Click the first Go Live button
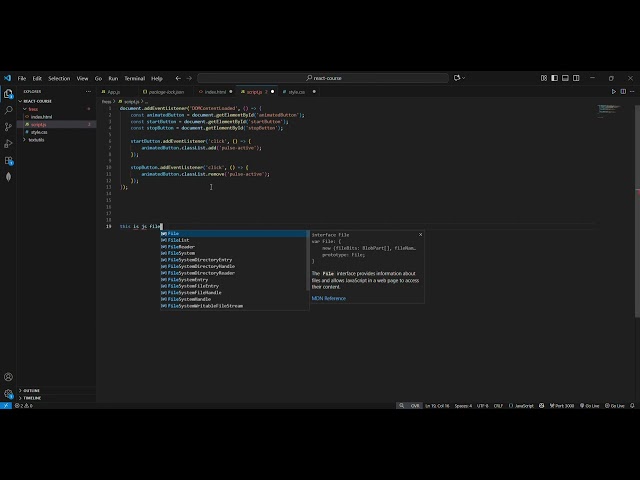The height and width of the screenshot is (480, 640). pos(589,406)
